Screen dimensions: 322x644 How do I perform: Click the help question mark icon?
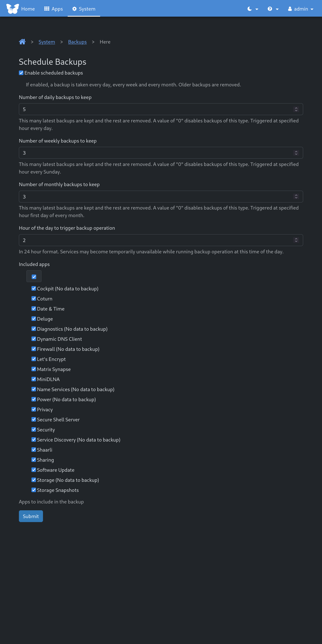270,9
